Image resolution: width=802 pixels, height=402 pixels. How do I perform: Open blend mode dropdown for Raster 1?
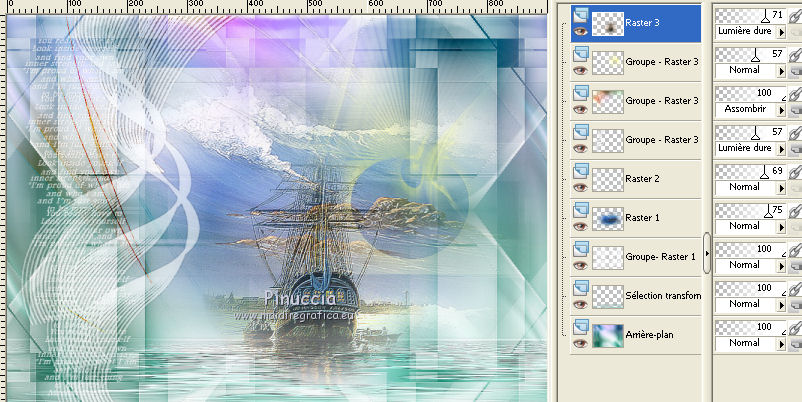(782, 227)
